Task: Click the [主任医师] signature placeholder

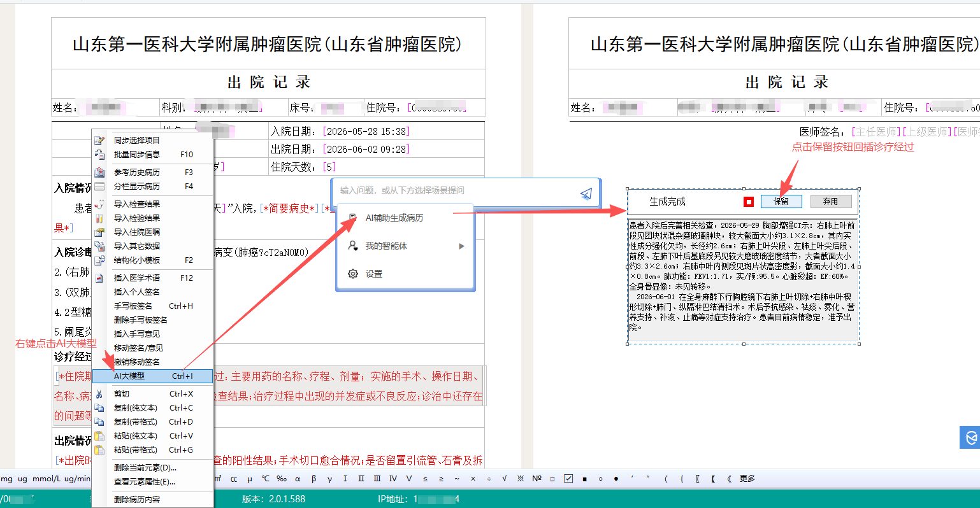Action: [x=876, y=132]
